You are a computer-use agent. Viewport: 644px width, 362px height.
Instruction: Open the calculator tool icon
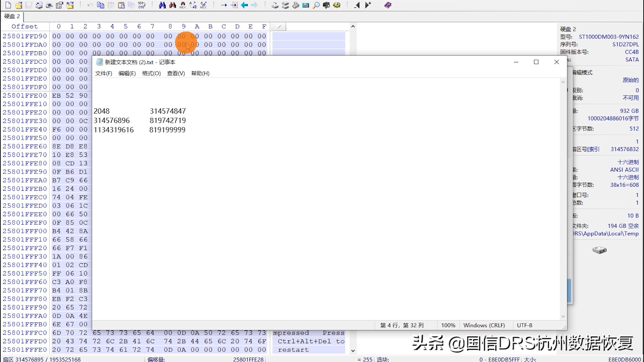(306, 5)
